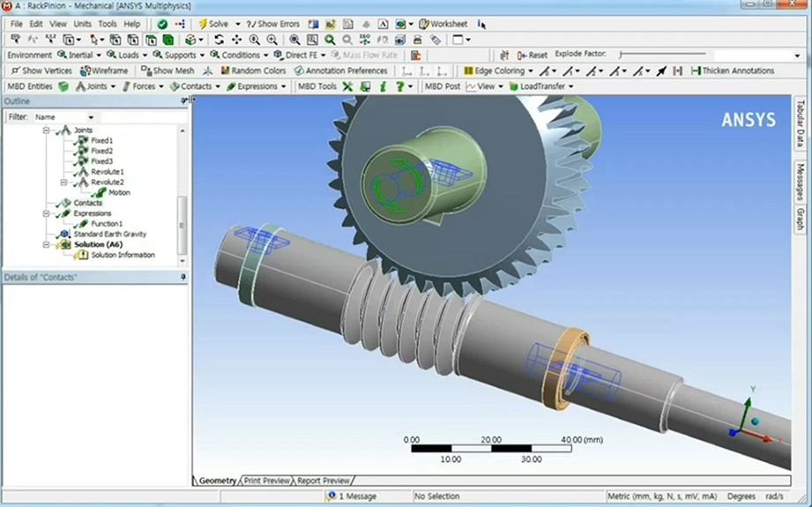Open the File menu

(17, 24)
